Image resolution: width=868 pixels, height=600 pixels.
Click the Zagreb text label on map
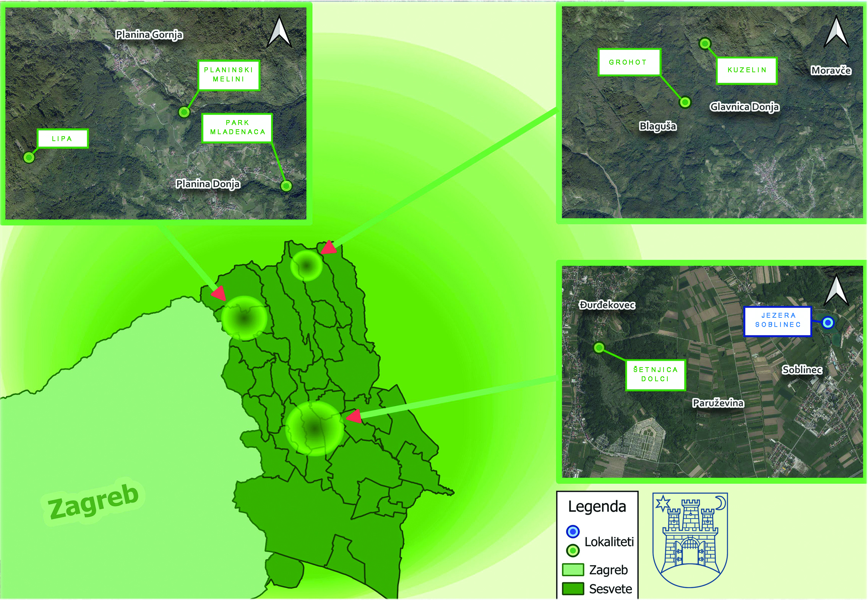pos(93,502)
